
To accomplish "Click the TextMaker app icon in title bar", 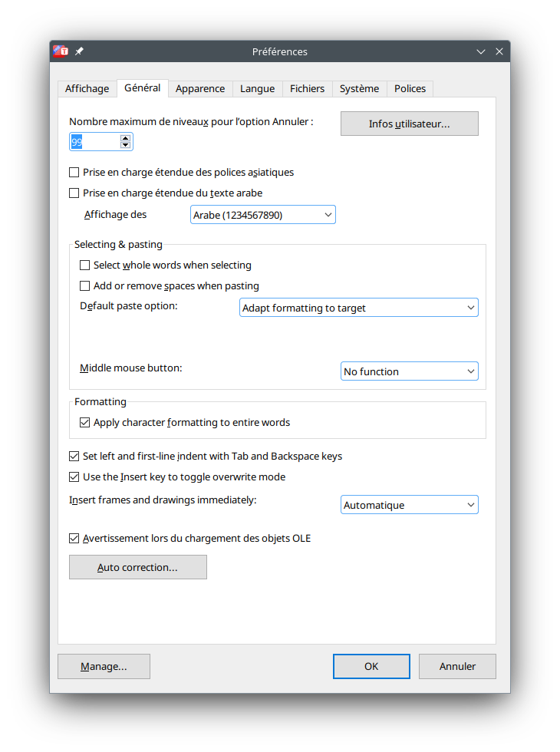I will point(61,51).
